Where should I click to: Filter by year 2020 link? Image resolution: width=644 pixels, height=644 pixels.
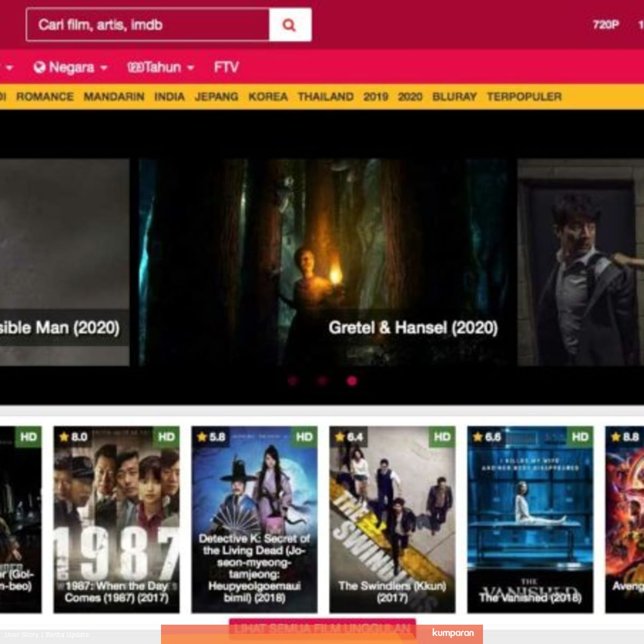410,97
